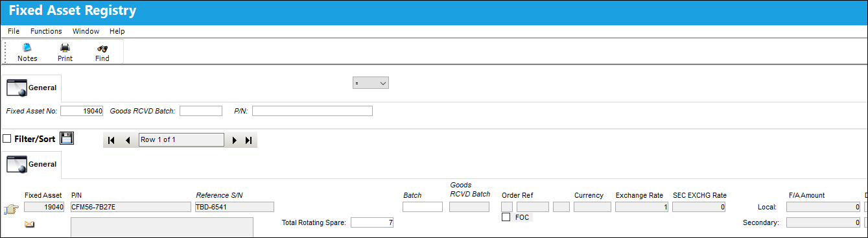The width and height of the screenshot is (868, 238).
Task: Open the equals operator dropdown
Action: point(370,83)
